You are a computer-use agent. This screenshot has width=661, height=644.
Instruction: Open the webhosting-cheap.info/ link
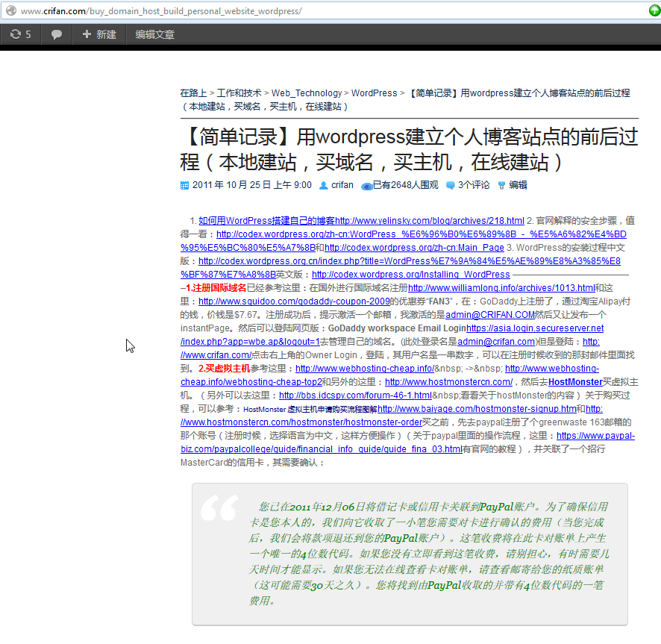[365, 369]
